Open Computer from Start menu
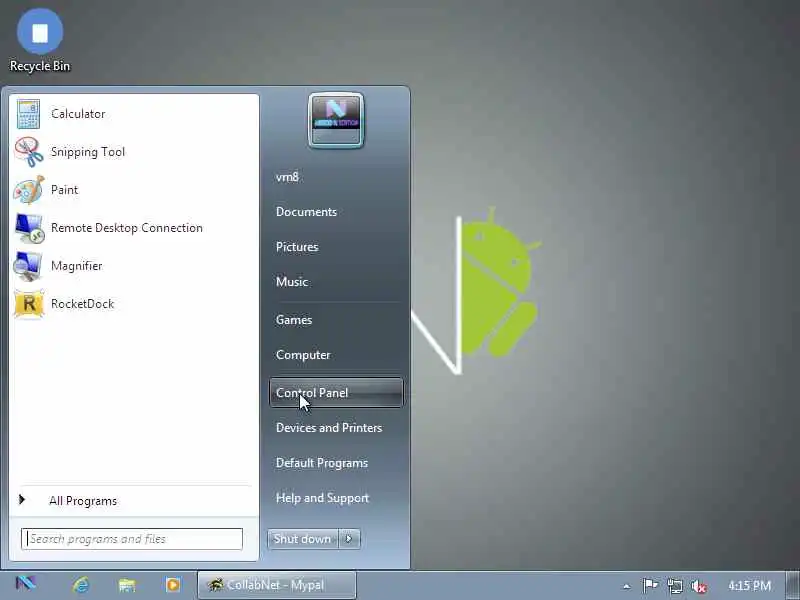Image resolution: width=800 pixels, height=600 pixels. (x=303, y=355)
